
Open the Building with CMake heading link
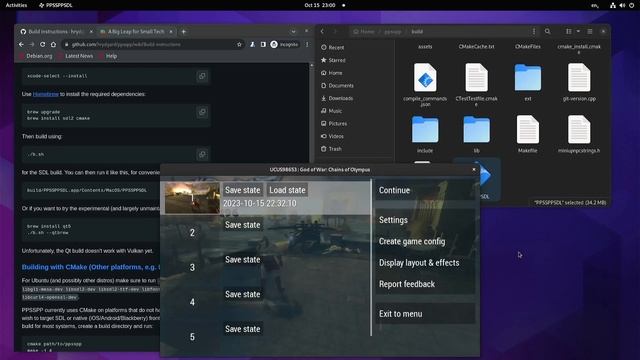(91, 267)
